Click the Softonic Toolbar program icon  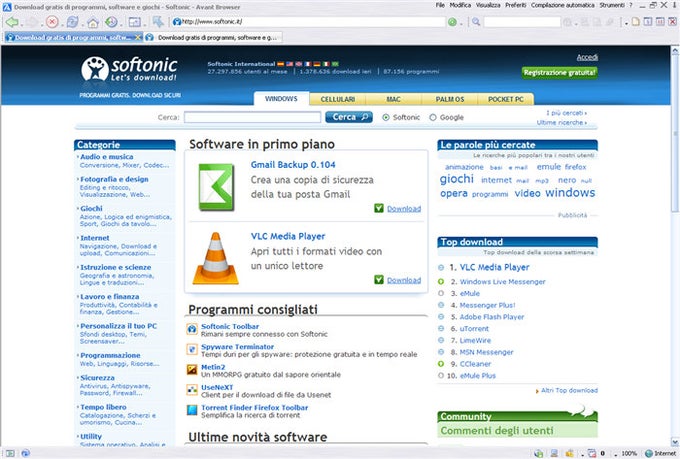pyautogui.click(x=192, y=329)
